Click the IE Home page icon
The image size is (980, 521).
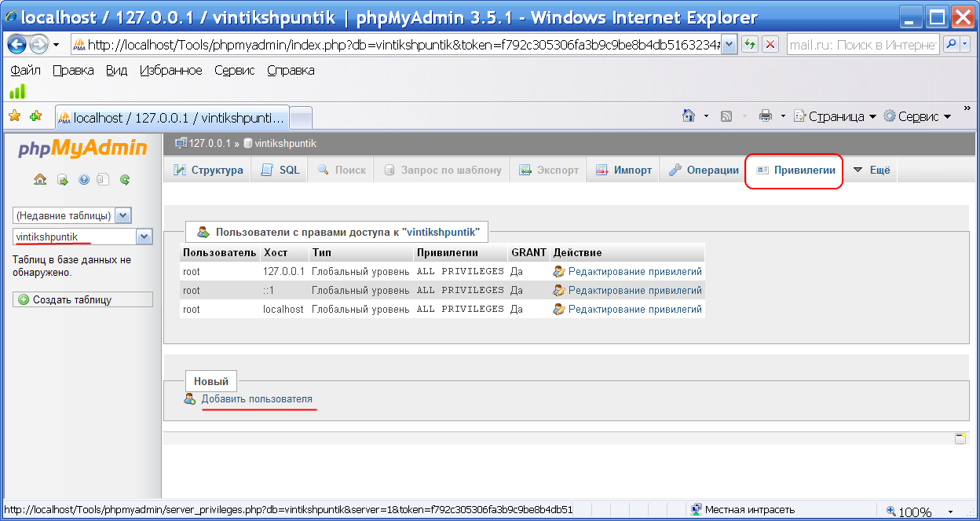[689, 116]
